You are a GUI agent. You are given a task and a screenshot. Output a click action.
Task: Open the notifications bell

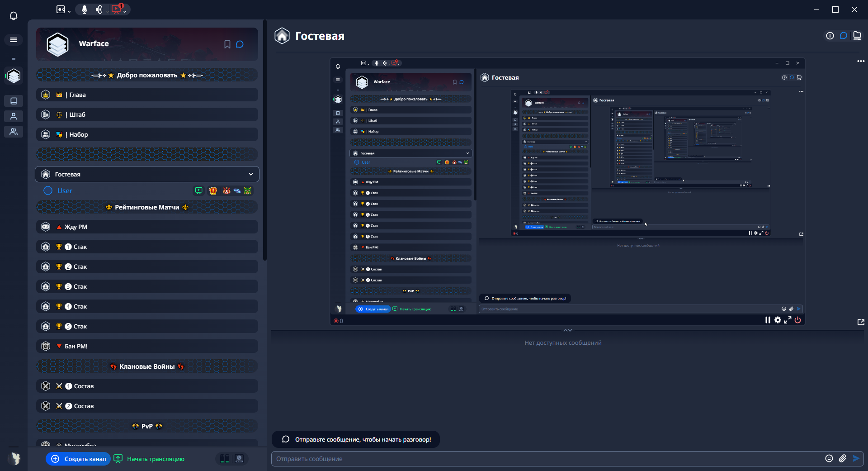(14, 16)
